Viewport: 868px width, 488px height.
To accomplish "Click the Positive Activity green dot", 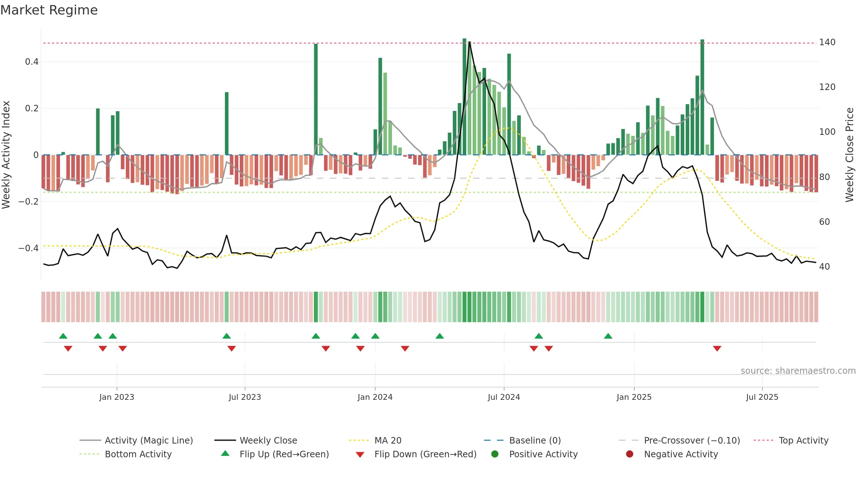I will tap(495, 454).
